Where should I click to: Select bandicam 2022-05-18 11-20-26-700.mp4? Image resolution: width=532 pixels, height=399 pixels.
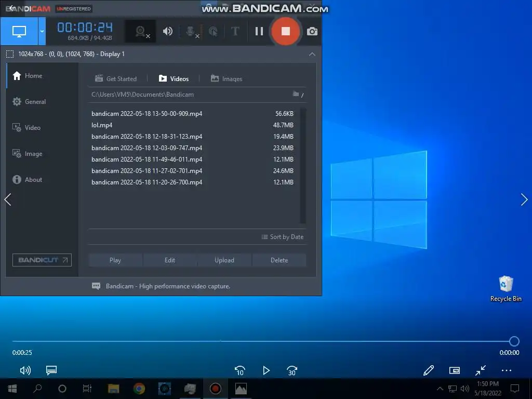pos(192,182)
